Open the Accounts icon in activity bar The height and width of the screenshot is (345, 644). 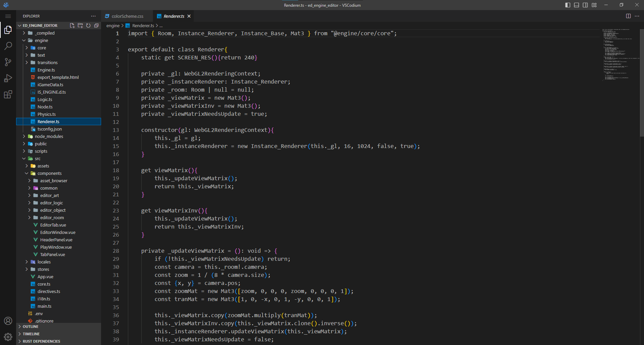[x=8, y=321]
